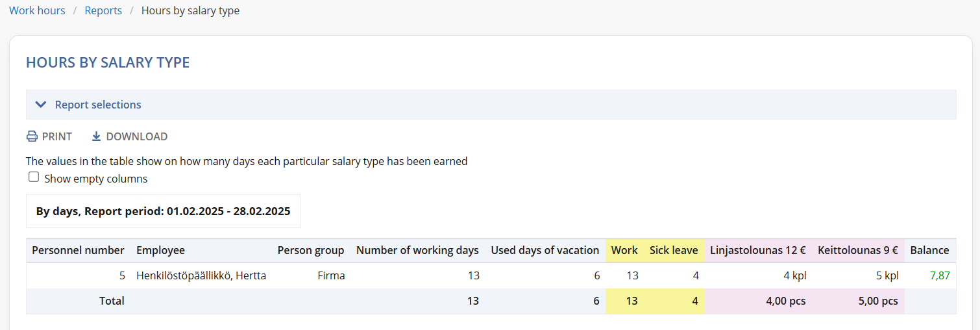Enable the Show empty columns checkbox
The height and width of the screenshot is (330, 980).
34,177
